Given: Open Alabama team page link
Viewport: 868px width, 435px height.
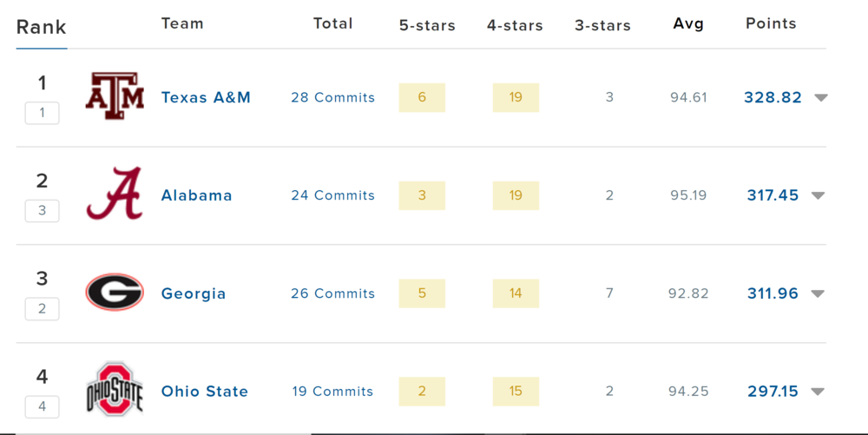Looking at the screenshot, I should coord(197,195).
